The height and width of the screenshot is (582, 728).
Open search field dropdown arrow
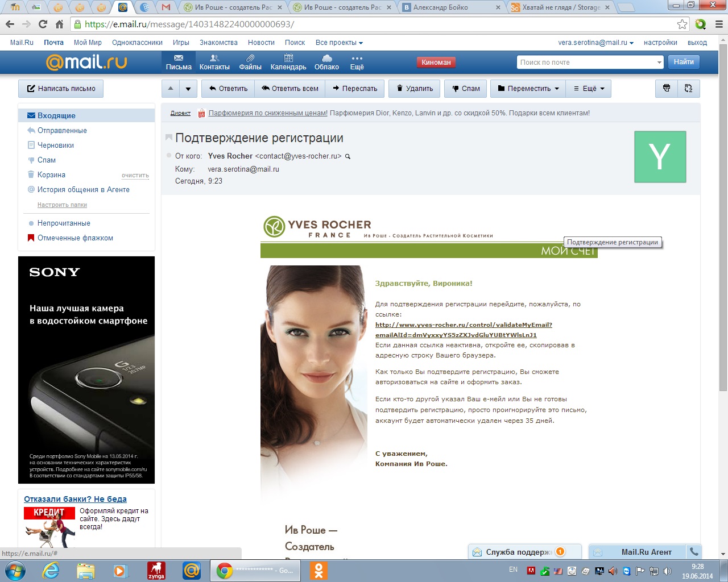(659, 63)
